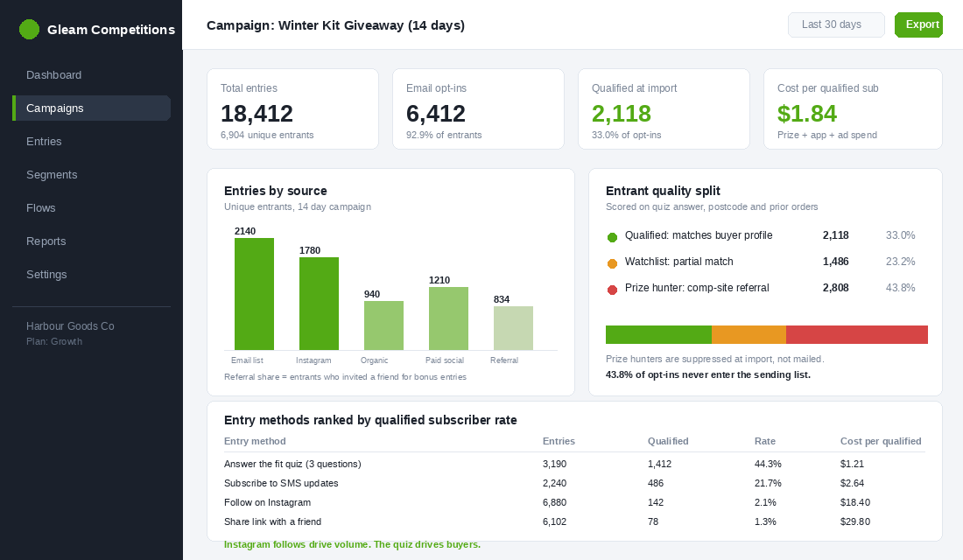
Task: Click the Prize hunter: comp-site referral label
Action: (x=697, y=288)
